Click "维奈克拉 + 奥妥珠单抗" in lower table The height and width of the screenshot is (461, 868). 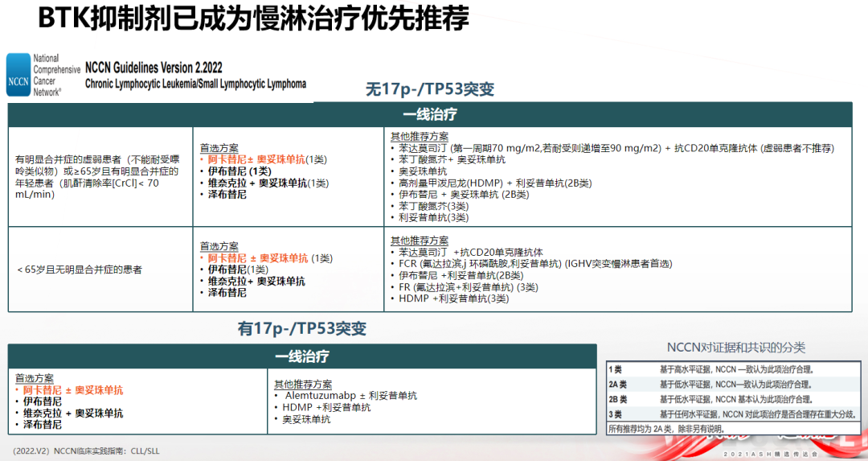[73, 414]
